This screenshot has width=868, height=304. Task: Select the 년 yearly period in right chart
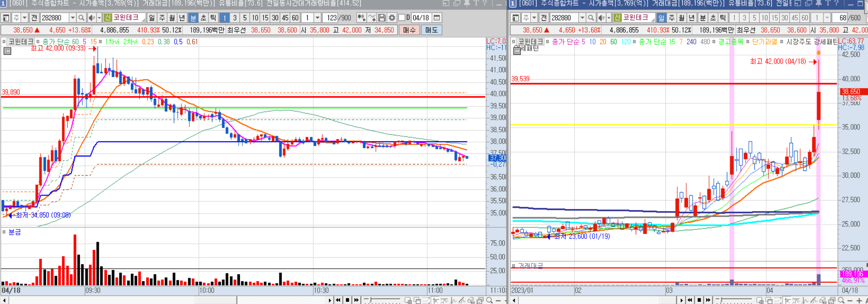(692, 18)
